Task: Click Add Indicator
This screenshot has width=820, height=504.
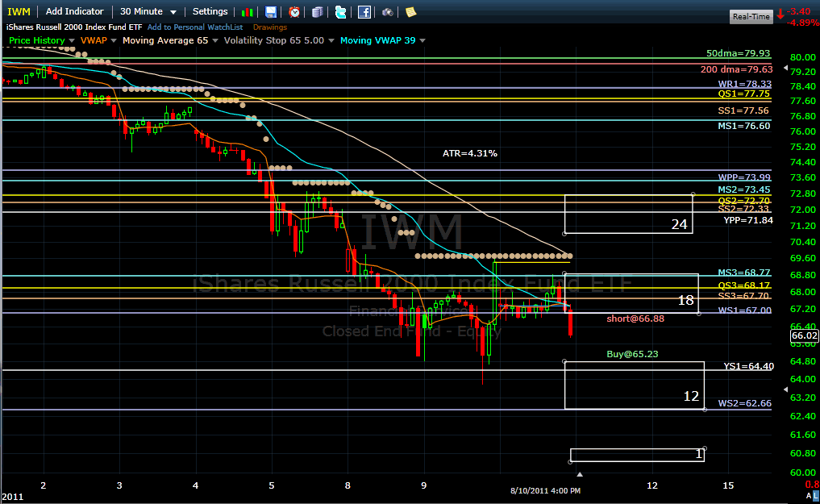Action: point(75,11)
